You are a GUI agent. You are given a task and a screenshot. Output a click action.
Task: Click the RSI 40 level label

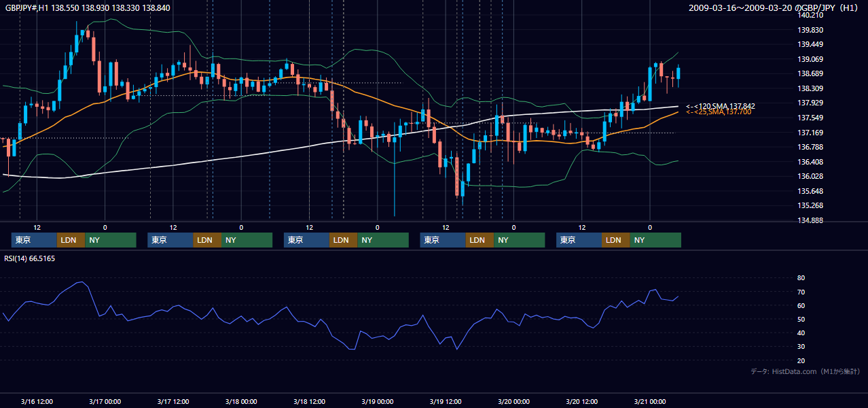point(801,333)
